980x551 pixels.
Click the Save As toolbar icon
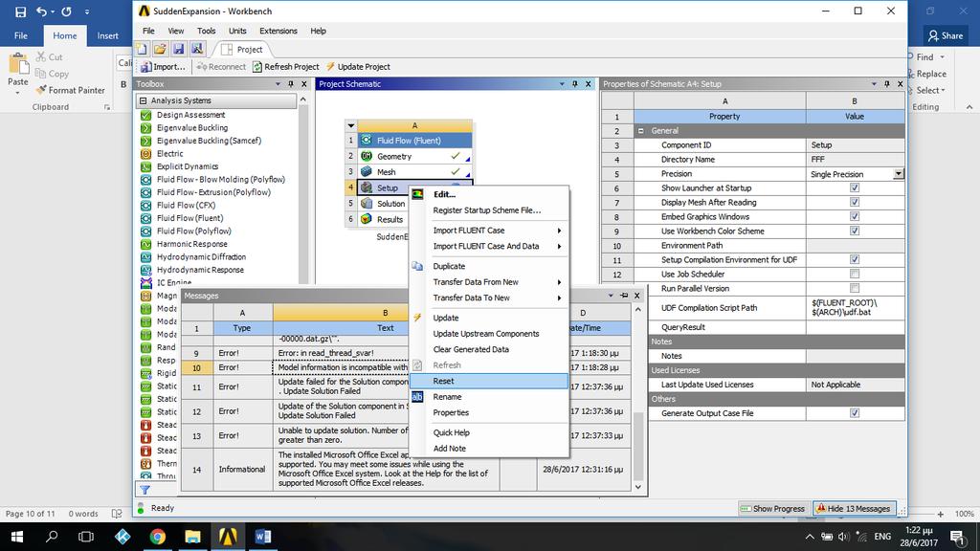click(197, 49)
